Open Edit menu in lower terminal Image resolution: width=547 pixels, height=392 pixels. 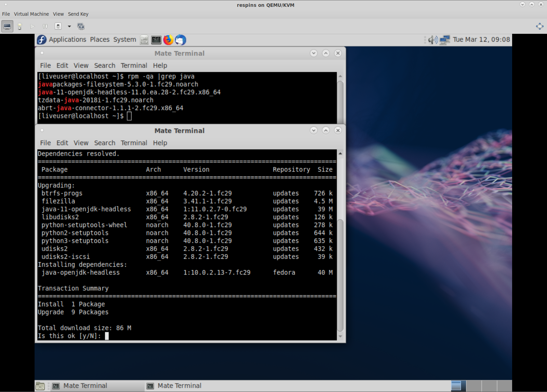62,143
